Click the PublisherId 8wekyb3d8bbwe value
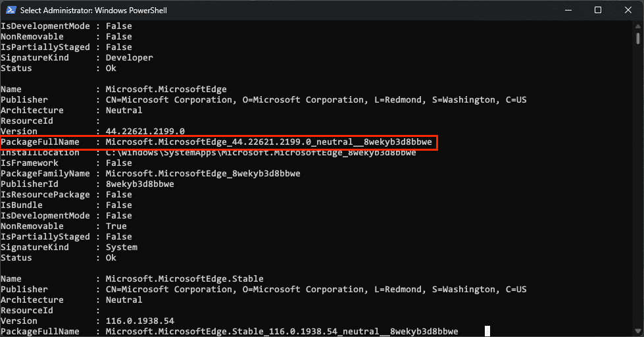 pos(139,184)
